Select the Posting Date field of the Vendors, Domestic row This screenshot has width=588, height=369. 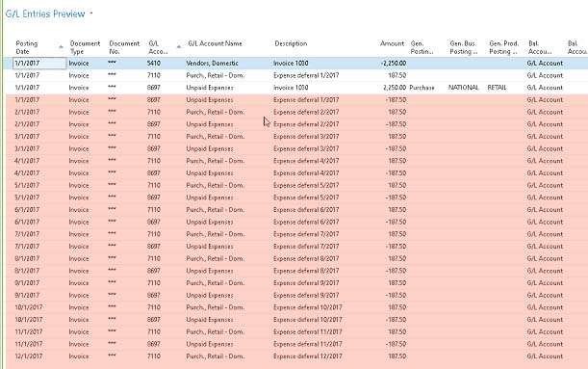[39, 63]
